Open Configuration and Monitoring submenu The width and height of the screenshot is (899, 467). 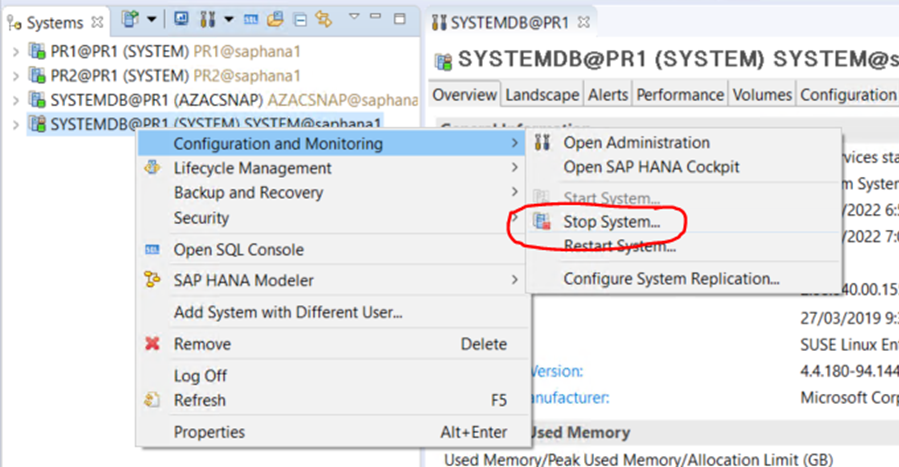[331, 143]
